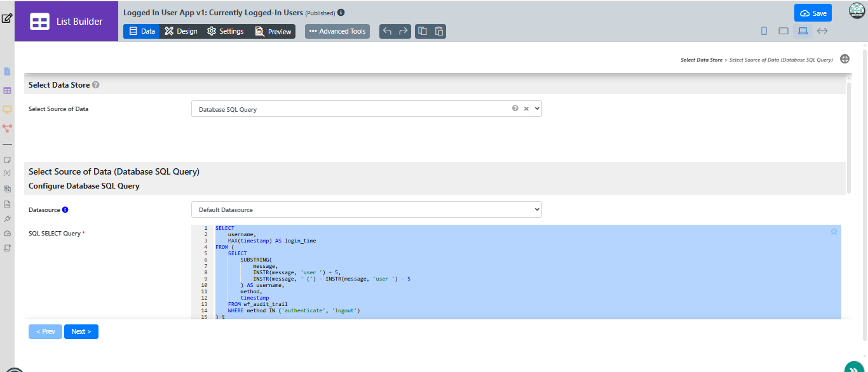This screenshot has width=868, height=372.
Task: Select the mobile phone view icon
Action: pyautogui.click(x=764, y=31)
